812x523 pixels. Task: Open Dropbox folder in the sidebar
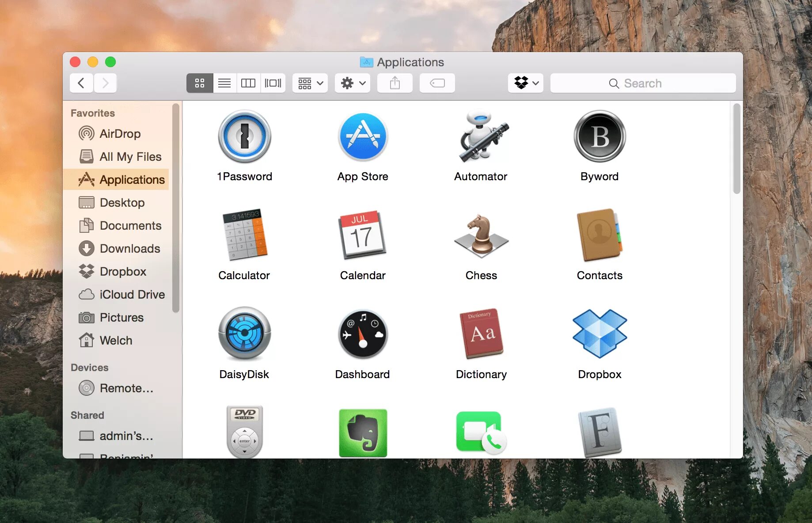(x=116, y=271)
